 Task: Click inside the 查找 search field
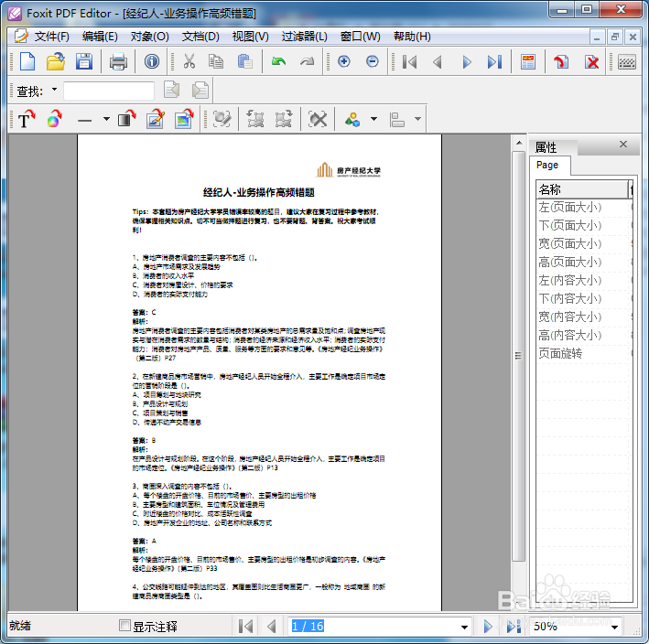click(109, 91)
